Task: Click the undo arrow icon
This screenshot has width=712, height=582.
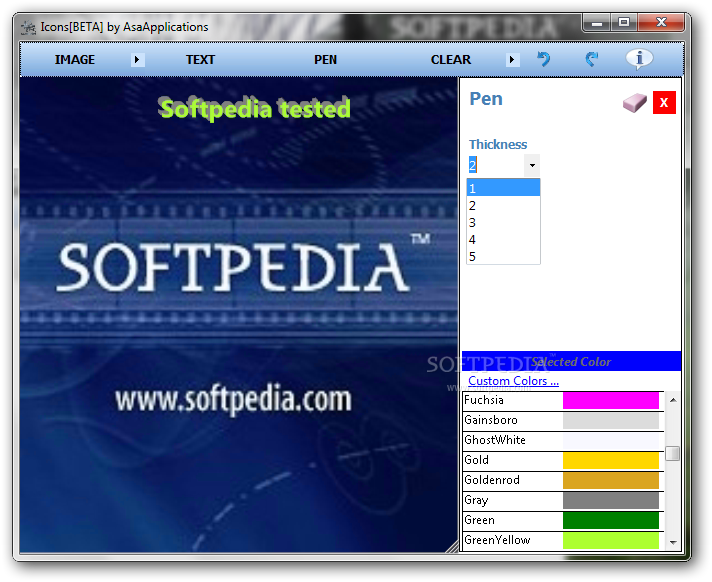Action: click(x=544, y=59)
